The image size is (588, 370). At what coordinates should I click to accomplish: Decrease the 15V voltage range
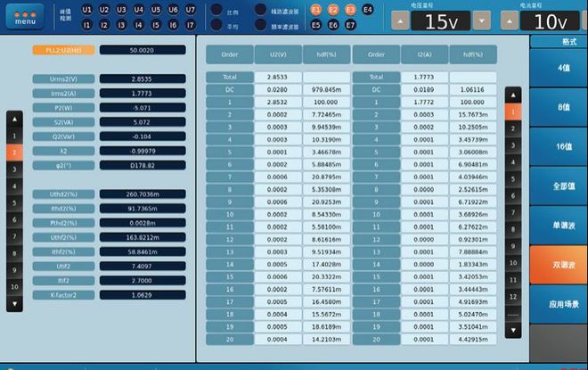482,20
